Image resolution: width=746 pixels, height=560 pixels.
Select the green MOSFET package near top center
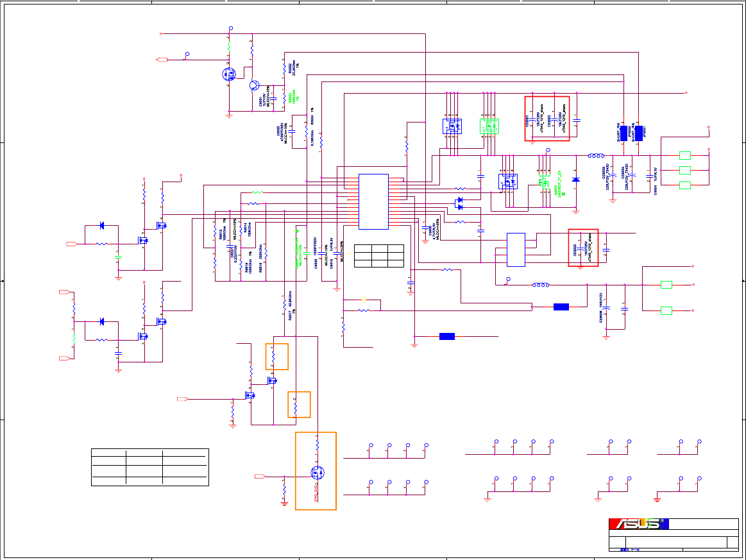489,126
